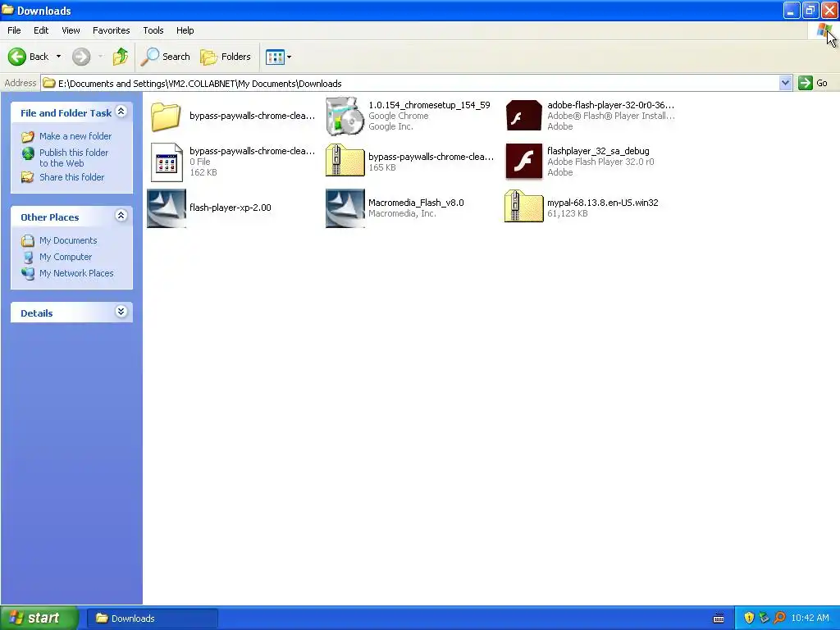Select the adobe-flash-player-32 installer icon
840x630 pixels.
[x=523, y=116]
